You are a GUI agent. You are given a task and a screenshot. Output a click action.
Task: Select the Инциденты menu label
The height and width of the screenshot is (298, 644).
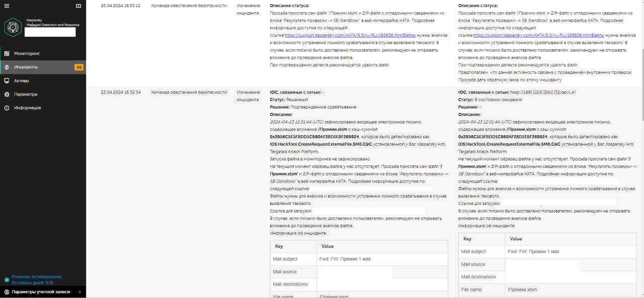(26, 67)
